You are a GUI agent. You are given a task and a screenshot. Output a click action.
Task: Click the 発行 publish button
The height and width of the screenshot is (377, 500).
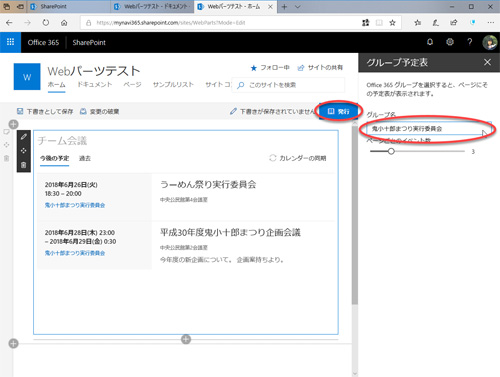[x=339, y=111]
